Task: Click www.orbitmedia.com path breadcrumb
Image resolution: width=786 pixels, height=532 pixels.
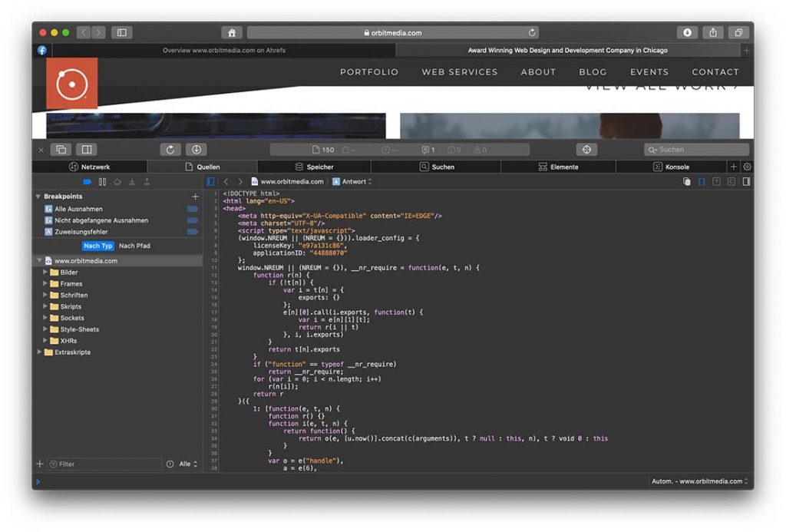Action: [288, 181]
